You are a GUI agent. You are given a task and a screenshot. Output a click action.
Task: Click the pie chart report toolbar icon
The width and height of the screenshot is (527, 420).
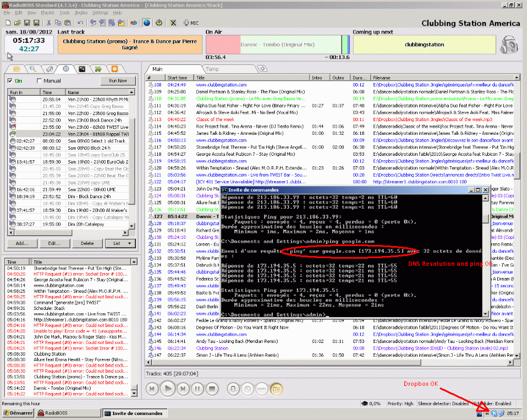(x=134, y=23)
